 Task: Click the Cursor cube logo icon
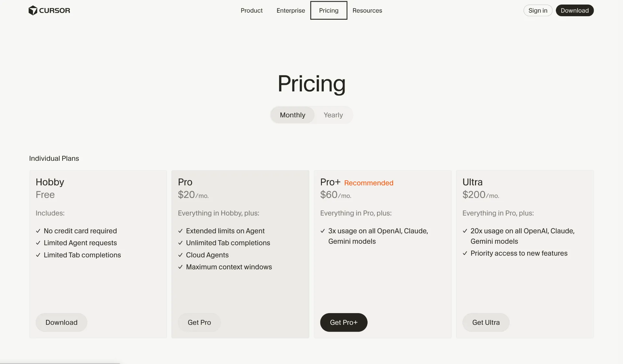tap(33, 10)
